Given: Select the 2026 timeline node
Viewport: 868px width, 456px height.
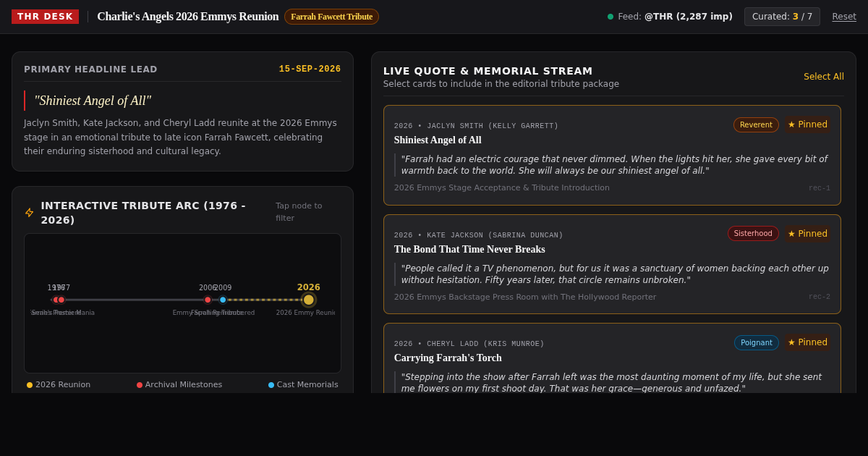Looking at the screenshot, I should pyautogui.click(x=309, y=300).
